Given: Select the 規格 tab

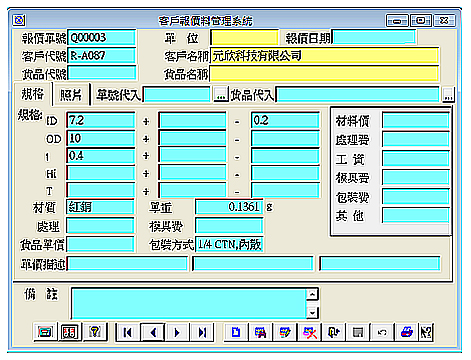Looking at the screenshot, I should tap(33, 94).
